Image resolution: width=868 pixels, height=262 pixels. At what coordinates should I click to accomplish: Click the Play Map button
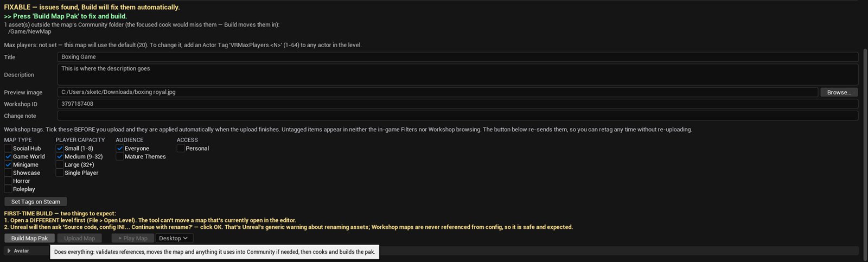[133, 238]
